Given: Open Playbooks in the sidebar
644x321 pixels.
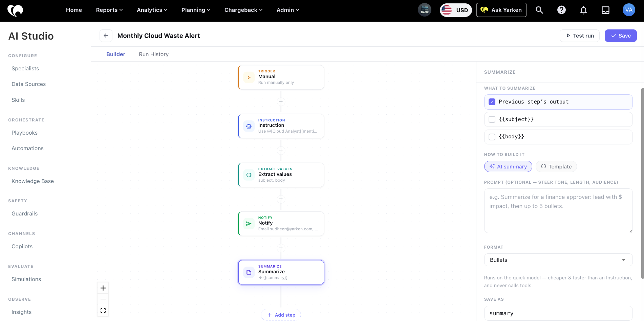Looking at the screenshot, I should (x=25, y=133).
